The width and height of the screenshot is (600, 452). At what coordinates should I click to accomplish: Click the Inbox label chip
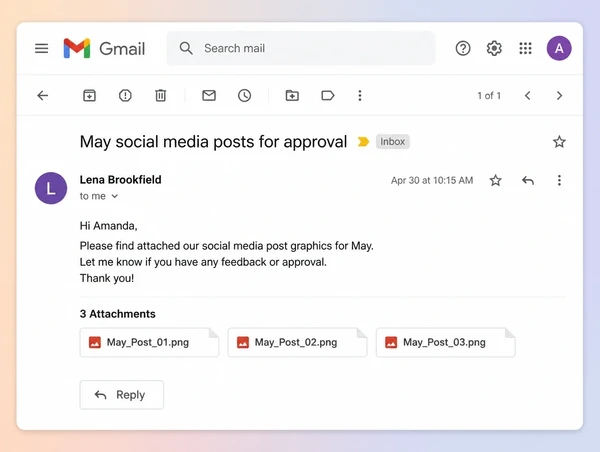tap(393, 142)
